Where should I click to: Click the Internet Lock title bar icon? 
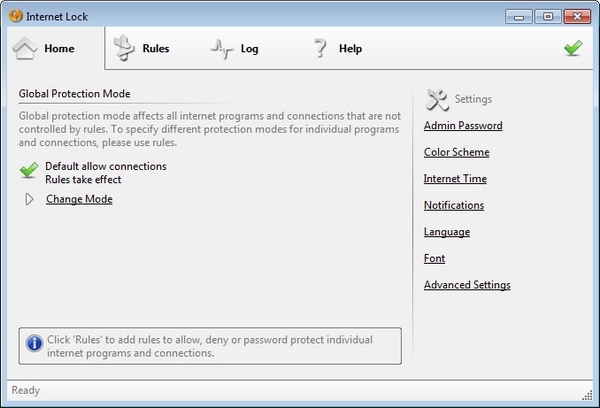click(14, 15)
